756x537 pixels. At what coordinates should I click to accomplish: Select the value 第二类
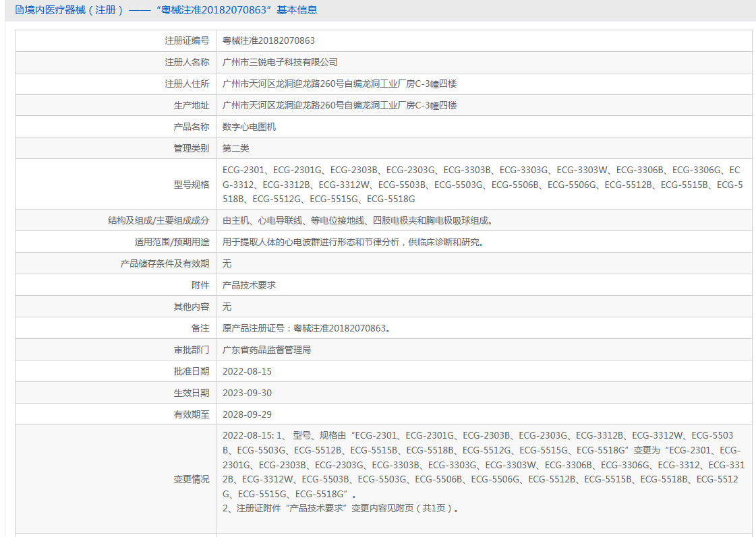pyautogui.click(x=236, y=148)
